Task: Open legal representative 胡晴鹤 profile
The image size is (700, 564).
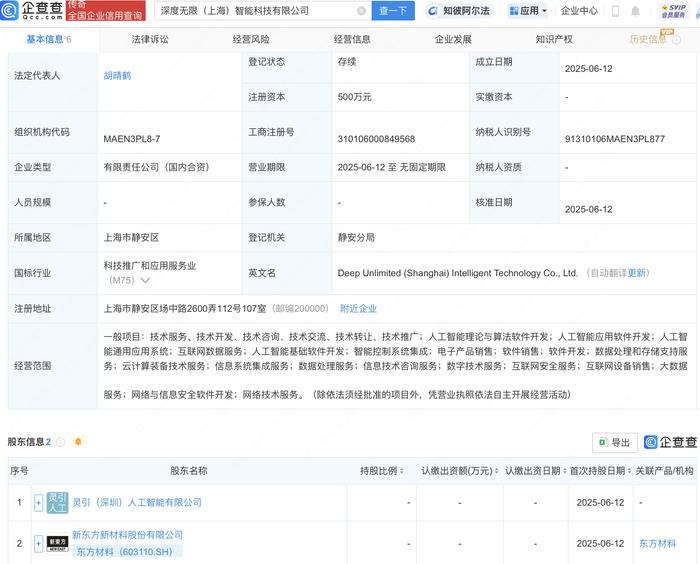Action: (x=117, y=75)
